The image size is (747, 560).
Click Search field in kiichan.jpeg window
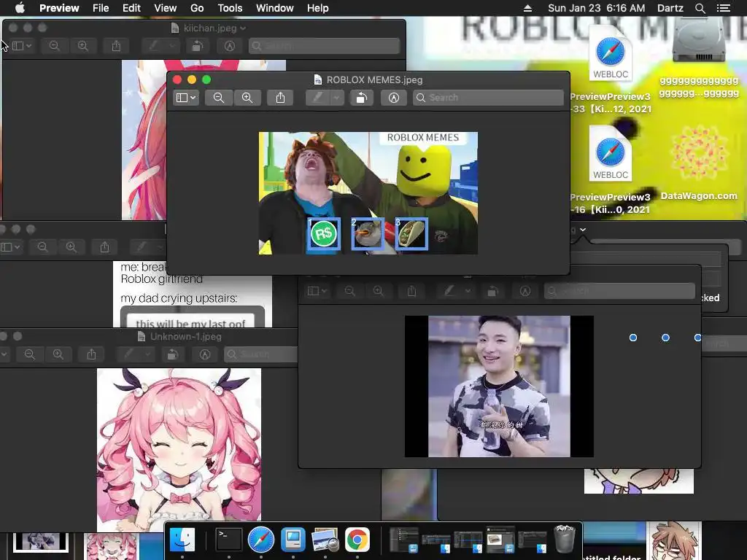pos(324,46)
